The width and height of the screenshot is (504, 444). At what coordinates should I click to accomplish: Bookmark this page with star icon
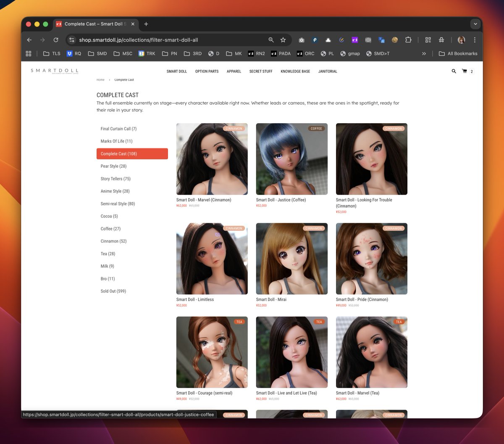pyautogui.click(x=283, y=40)
